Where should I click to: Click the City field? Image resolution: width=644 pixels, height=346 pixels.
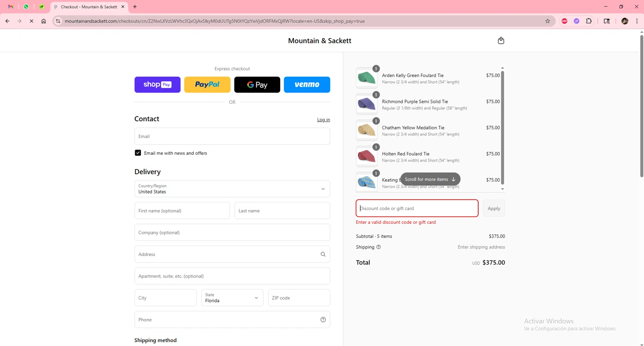point(165,298)
